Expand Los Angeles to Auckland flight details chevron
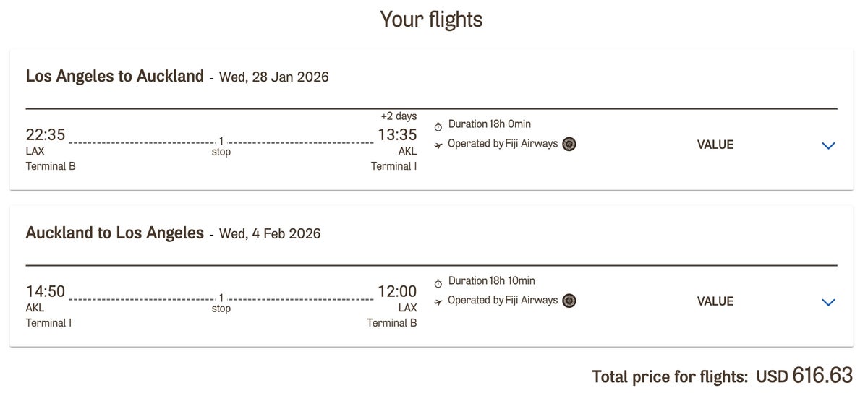 [x=829, y=145]
